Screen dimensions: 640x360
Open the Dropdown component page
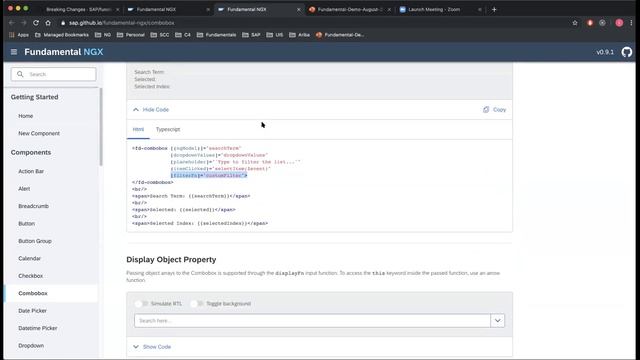[x=31, y=346]
